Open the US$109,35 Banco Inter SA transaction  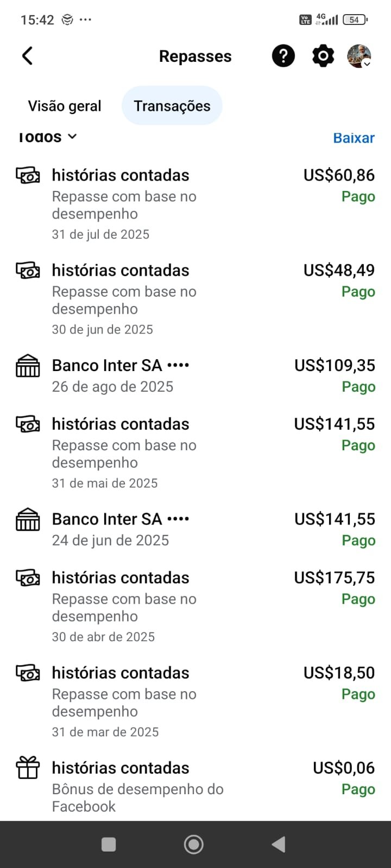point(195,375)
